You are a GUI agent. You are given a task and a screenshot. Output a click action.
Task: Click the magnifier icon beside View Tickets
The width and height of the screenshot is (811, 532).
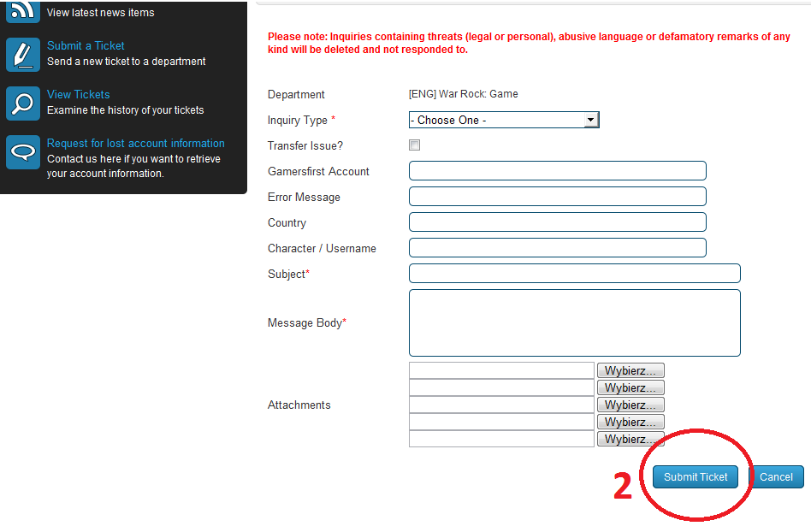click(x=23, y=103)
